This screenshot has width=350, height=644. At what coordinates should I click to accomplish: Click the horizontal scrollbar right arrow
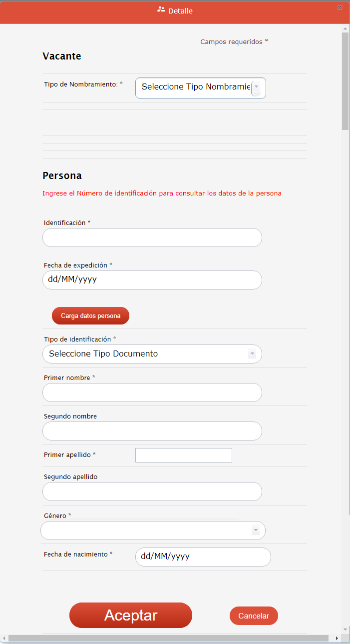(x=337, y=638)
